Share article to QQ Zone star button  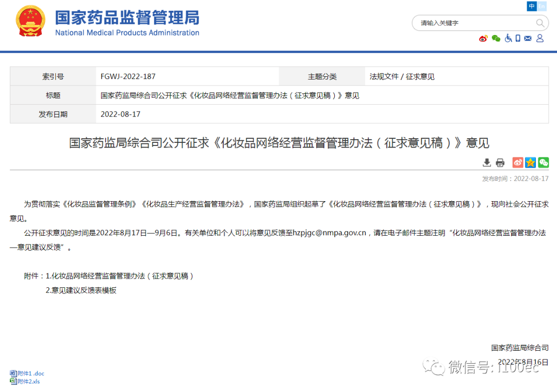(530, 162)
